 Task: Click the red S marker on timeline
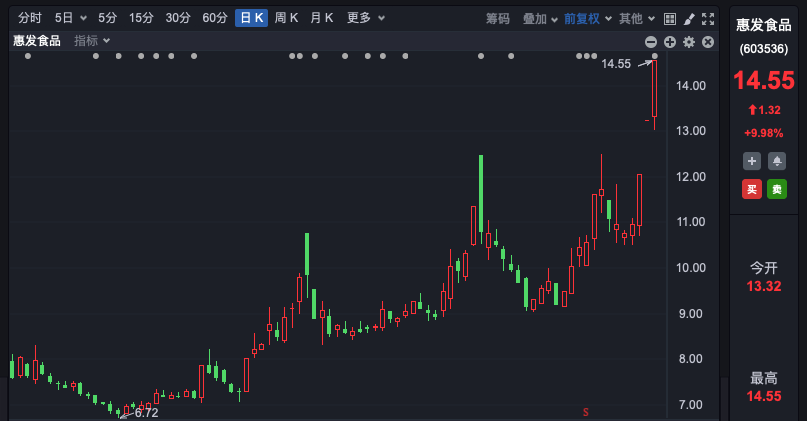586,412
